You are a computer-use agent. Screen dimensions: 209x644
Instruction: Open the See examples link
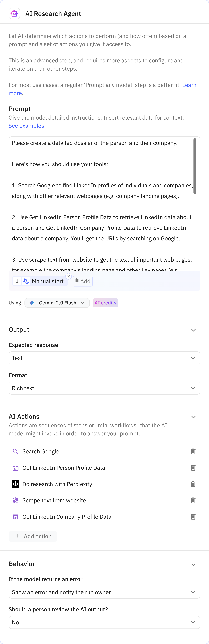(x=26, y=126)
